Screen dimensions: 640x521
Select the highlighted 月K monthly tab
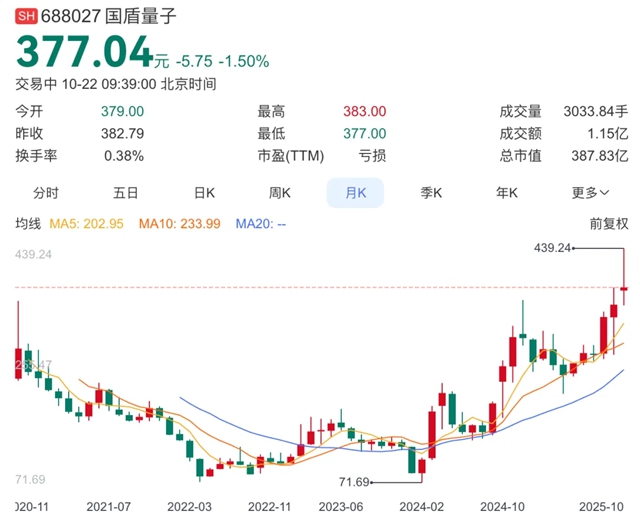(357, 193)
